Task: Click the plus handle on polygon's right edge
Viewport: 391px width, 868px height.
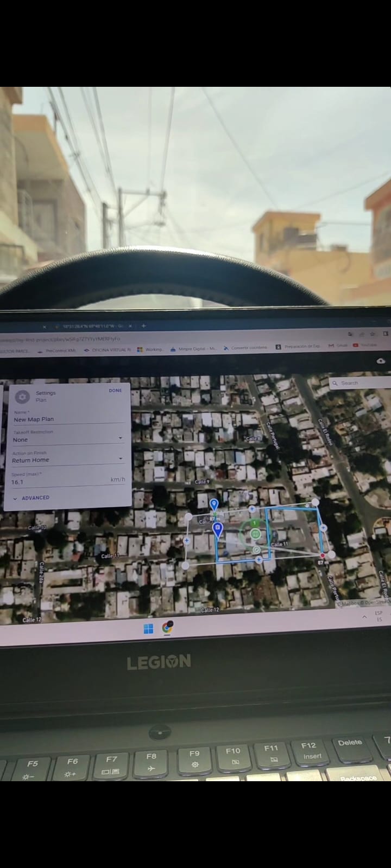Action: pos(323,527)
